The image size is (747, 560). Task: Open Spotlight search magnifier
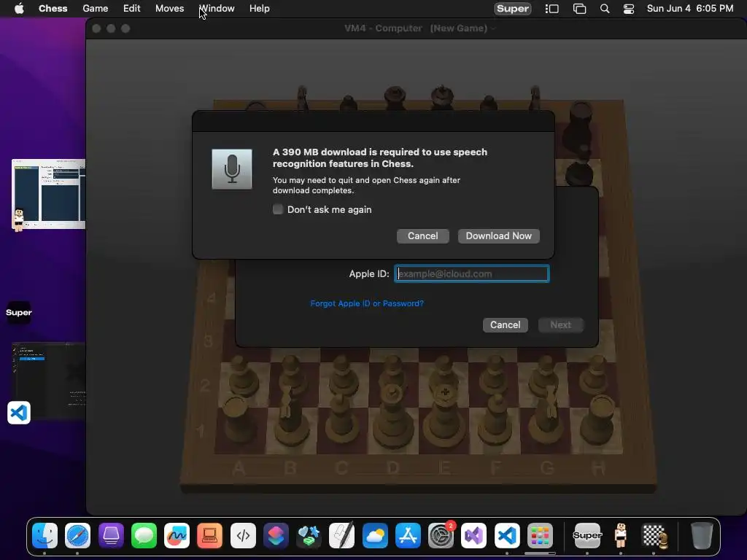point(605,9)
